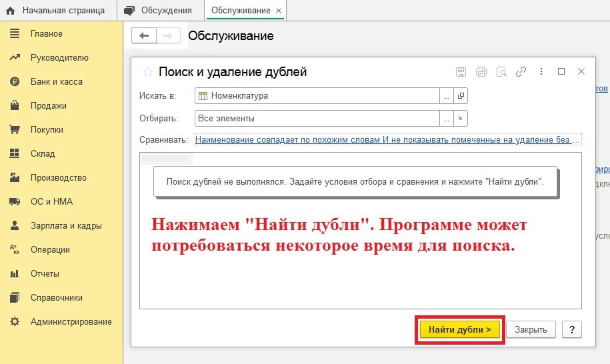Click the Закрыть button
Screen dimensions: 610x364
coord(531,330)
